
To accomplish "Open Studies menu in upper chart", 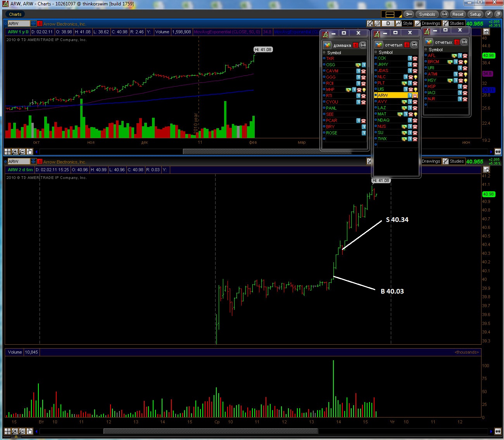I will point(454,24).
